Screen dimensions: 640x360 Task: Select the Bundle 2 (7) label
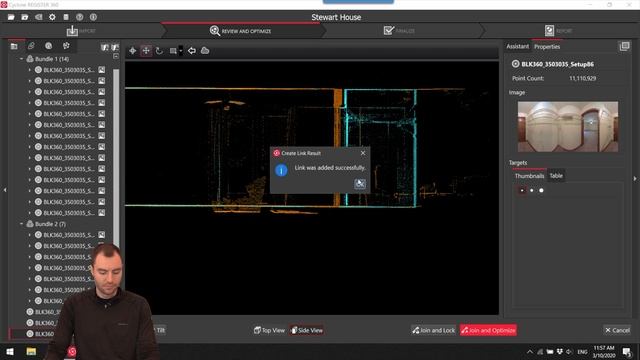[x=50, y=224]
